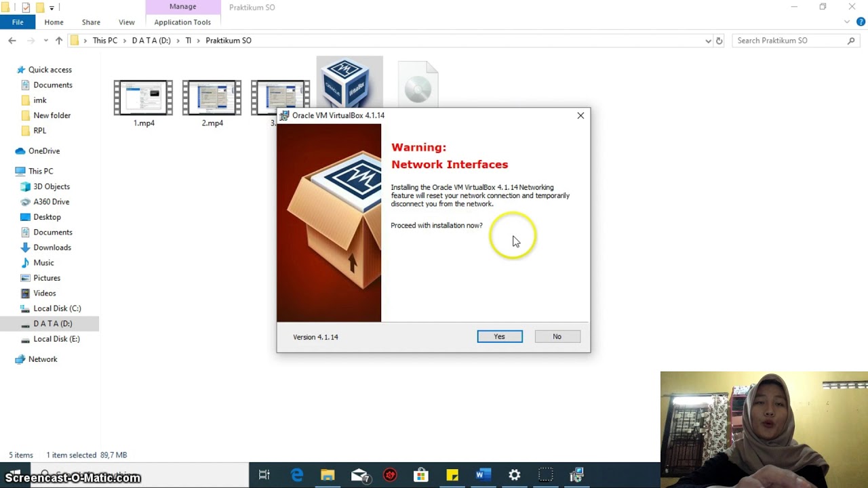
Task: Click 'TI' breadcrumb segment
Action: 189,41
